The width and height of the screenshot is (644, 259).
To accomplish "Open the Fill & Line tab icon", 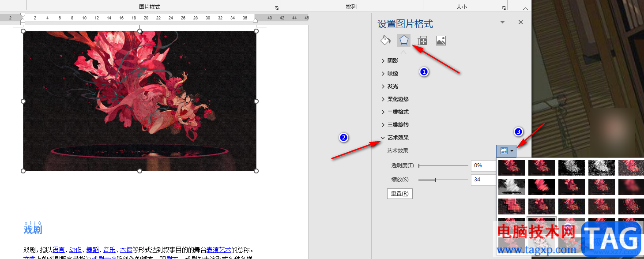I will pyautogui.click(x=385, y=41).
